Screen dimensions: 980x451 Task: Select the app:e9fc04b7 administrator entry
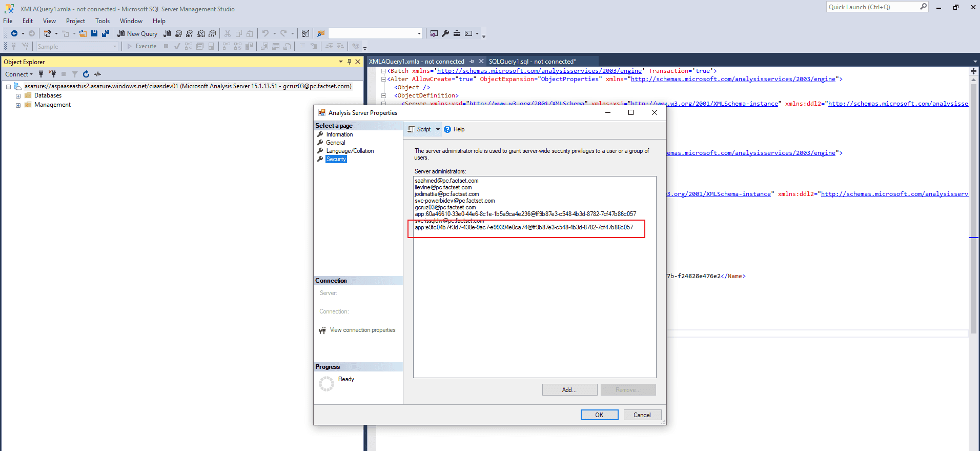tap(524, 227)
